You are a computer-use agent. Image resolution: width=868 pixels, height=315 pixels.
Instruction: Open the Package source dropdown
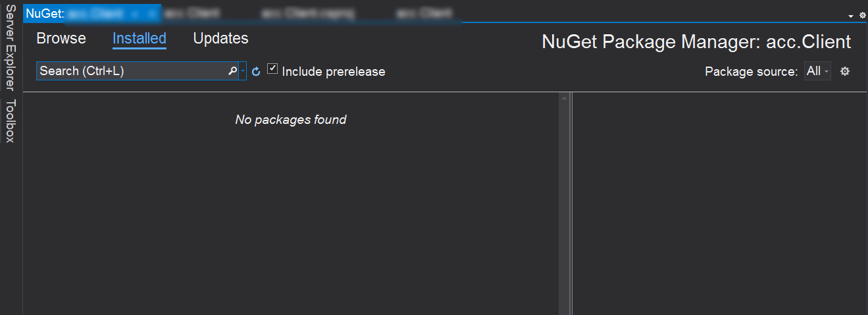[x=817, y=71]
